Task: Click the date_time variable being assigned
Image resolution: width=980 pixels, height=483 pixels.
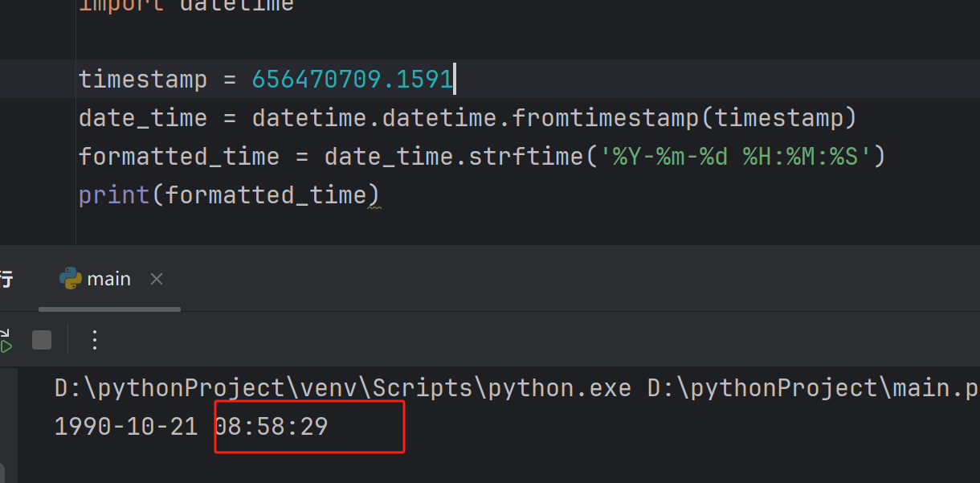Action: (x=142, y=118)
